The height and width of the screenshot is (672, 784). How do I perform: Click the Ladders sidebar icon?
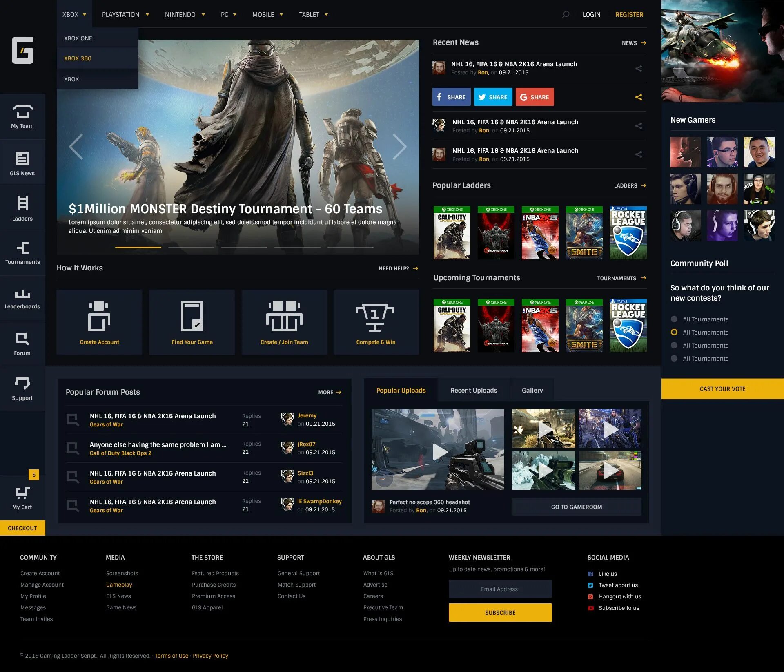point(22,203)
